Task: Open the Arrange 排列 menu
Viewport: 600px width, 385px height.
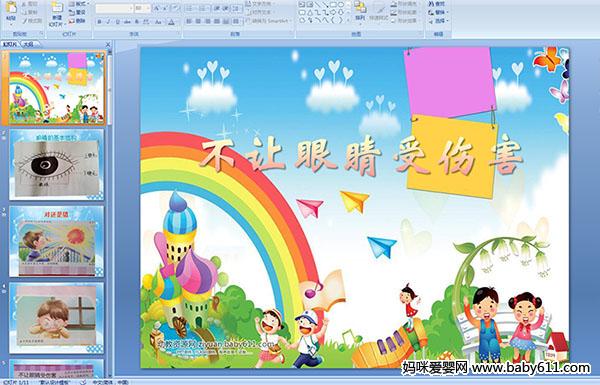Action: coord(360,12)
